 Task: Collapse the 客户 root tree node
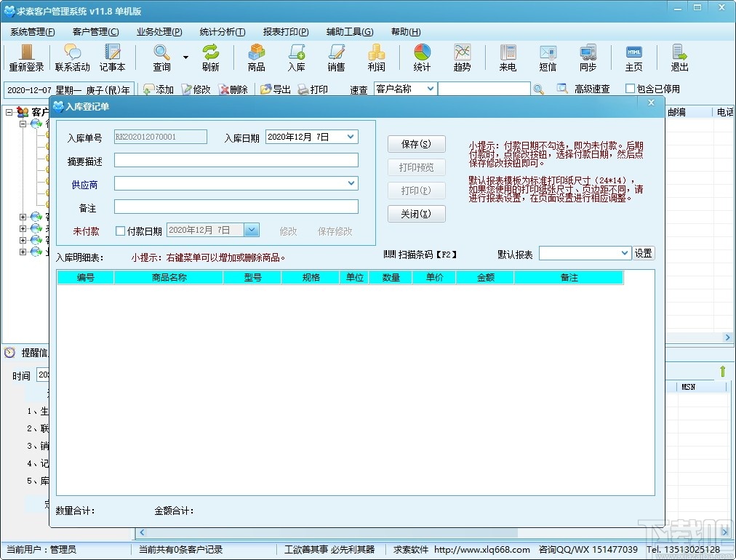tap(9, 112)
